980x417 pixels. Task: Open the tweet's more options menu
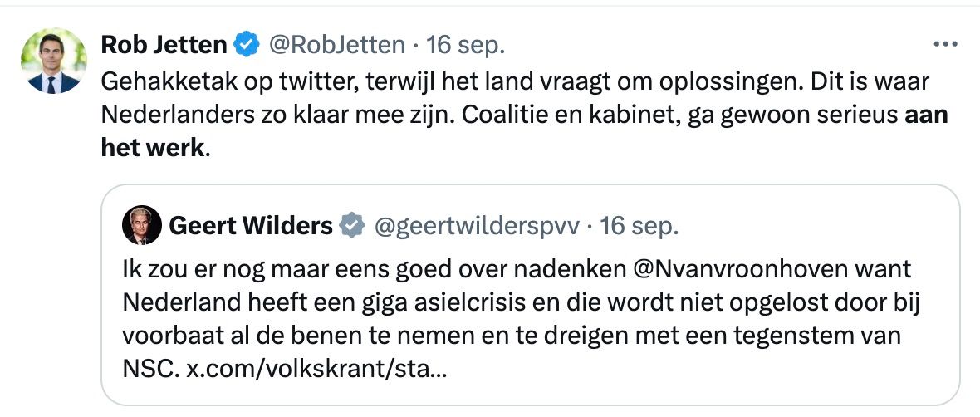point(946,44)
